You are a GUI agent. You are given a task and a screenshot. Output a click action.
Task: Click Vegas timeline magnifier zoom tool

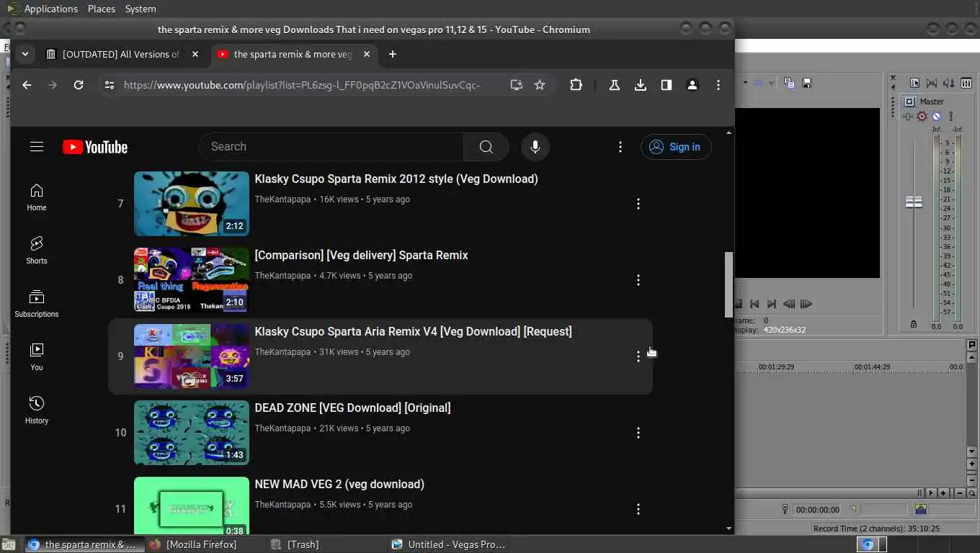[972, 493]
